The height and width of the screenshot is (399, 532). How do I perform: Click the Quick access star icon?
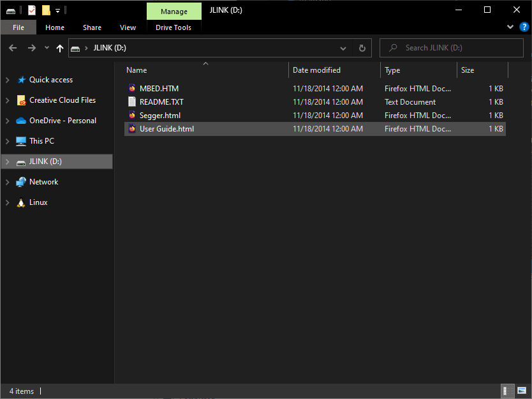pyautogui.click(x=22, y=80)
